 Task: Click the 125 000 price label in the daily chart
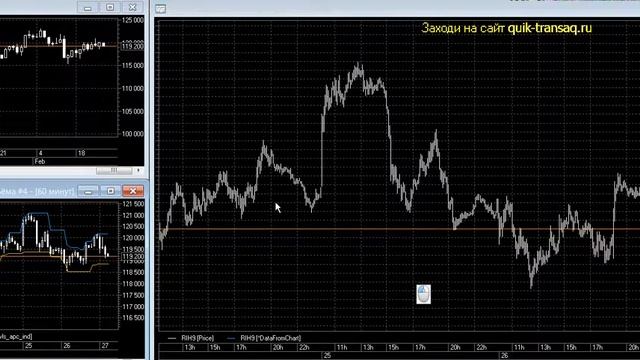pos(133,20)
